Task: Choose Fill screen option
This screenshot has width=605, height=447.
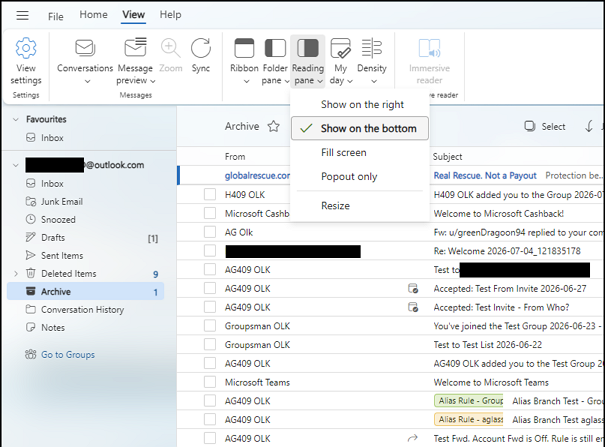Action: [360, 152]
